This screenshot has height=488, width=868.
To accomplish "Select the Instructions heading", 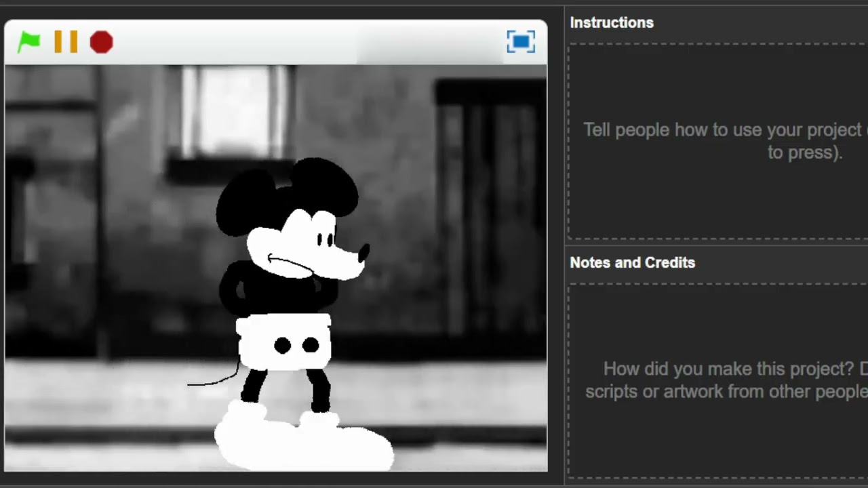I will coord(612,22).
